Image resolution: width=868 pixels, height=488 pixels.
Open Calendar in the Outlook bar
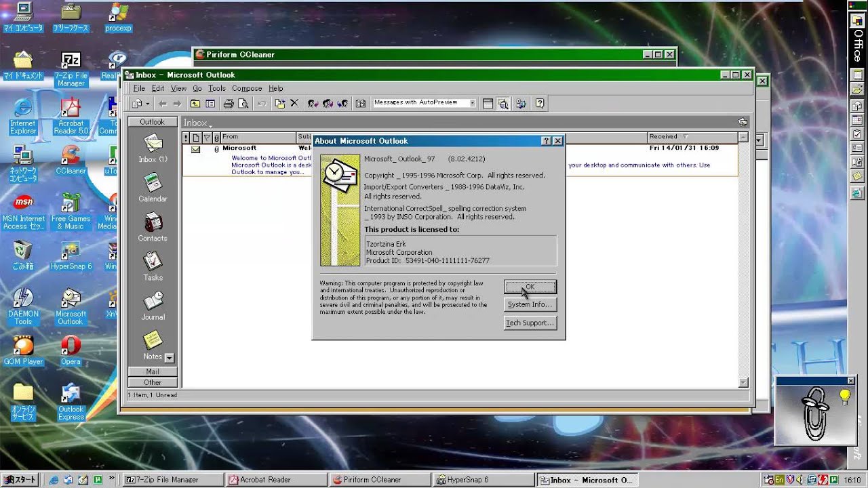153,188
